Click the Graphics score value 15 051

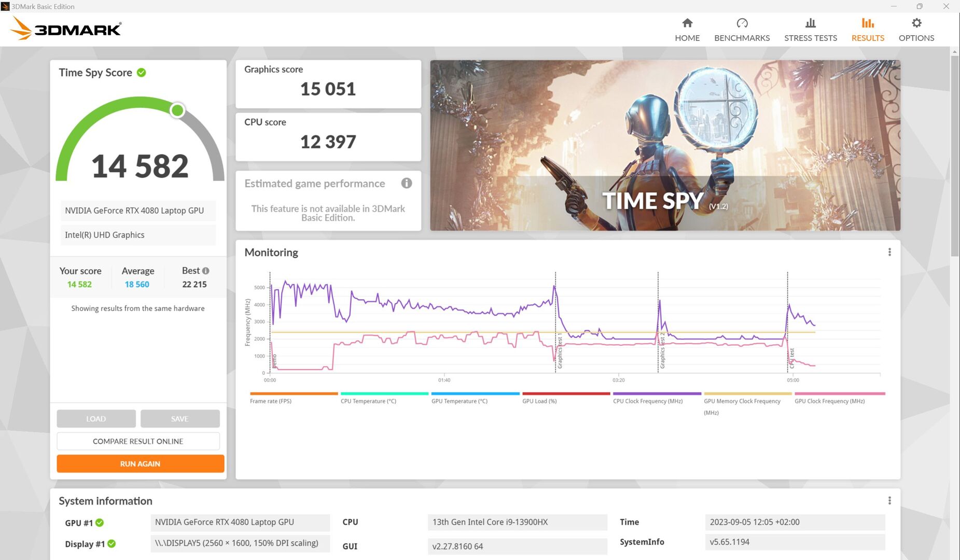point(328,89)
